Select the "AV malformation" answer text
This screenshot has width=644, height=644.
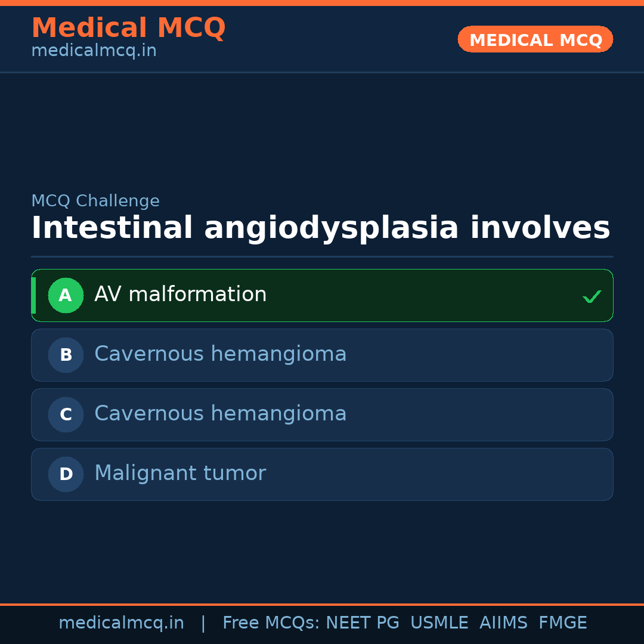point(180,295)
